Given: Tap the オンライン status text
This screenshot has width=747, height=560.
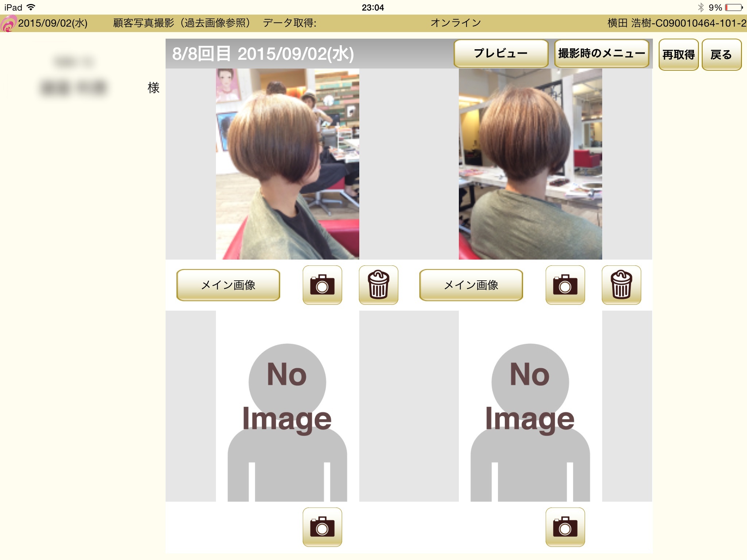Looking at the screenshot, I should tap(456, 23).
